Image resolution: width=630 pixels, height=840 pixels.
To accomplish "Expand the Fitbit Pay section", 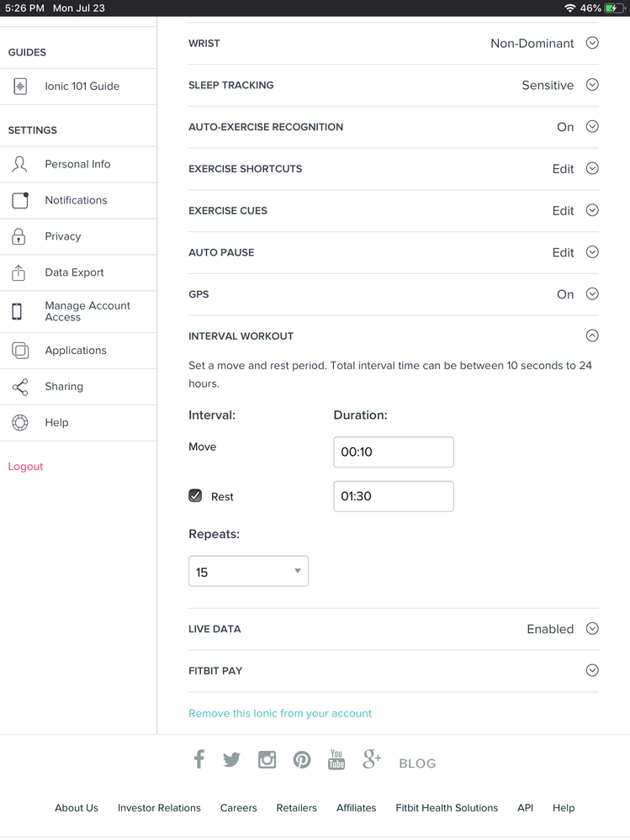I will 592,671.
